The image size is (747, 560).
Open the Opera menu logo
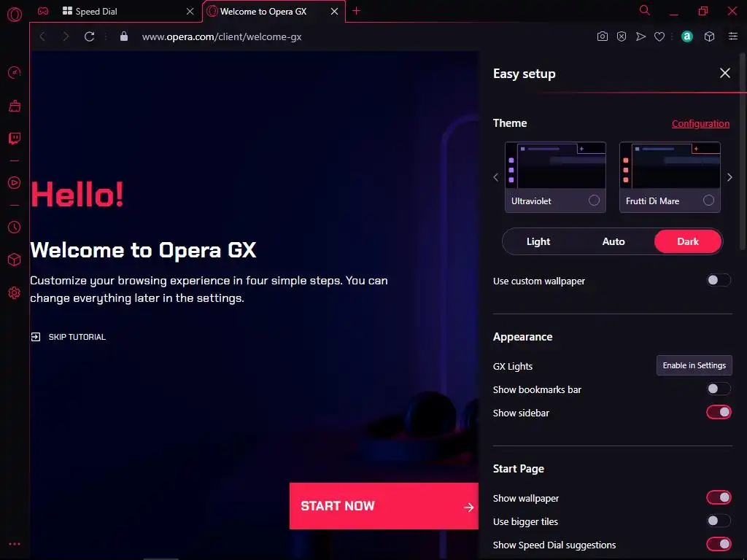pos(15,15)
